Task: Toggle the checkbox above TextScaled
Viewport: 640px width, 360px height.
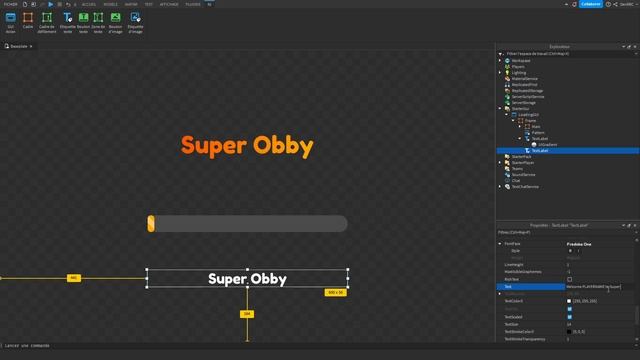Action: coord(569,309)
